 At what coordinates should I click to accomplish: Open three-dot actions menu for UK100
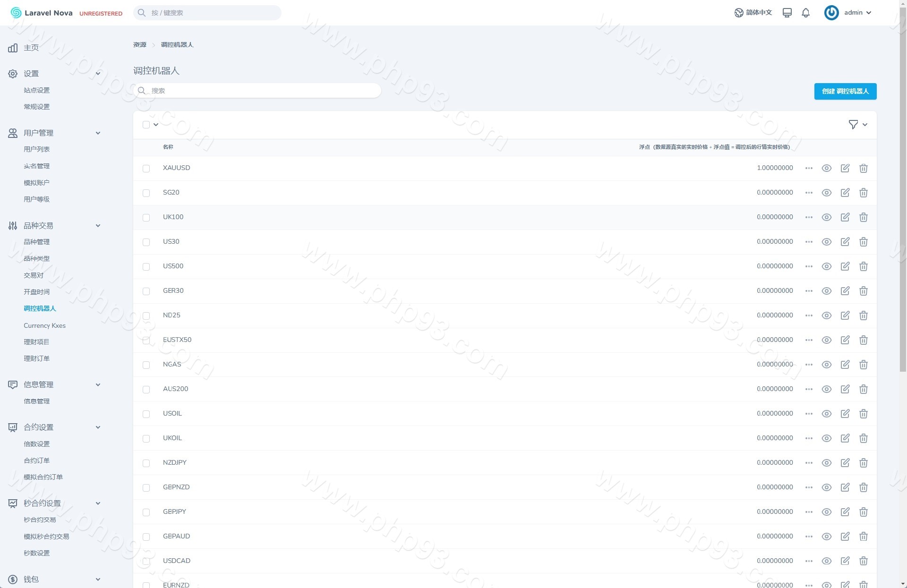coord(809,217)
